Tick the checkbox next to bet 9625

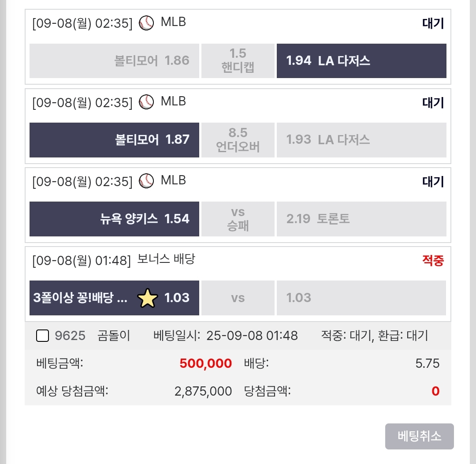(42, 336)
